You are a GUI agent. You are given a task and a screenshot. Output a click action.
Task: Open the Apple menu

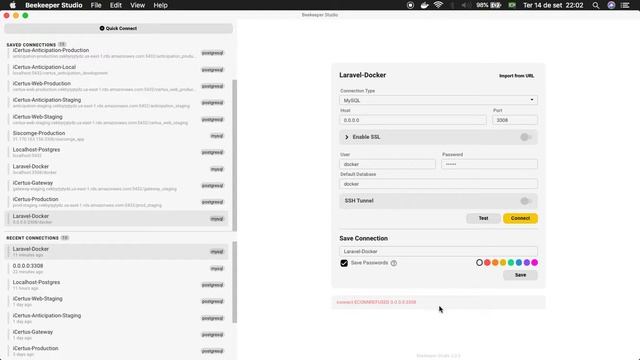tap(13, 5)
